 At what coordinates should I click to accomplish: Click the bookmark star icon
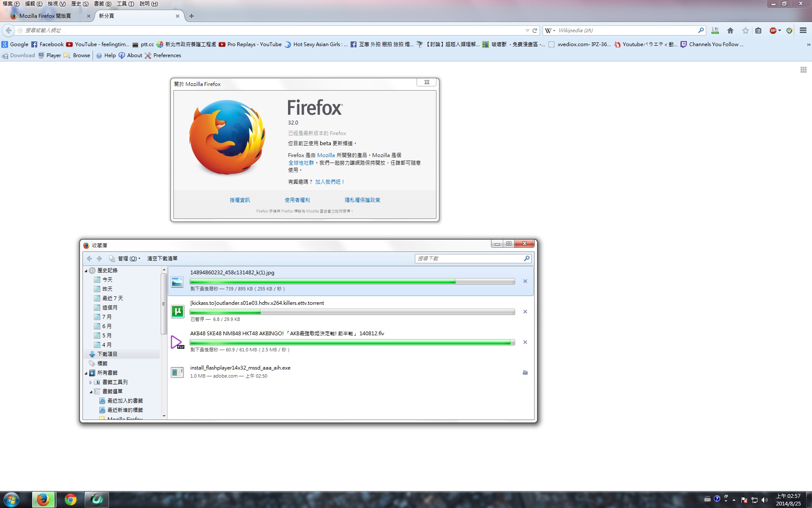tap(745, 30)
